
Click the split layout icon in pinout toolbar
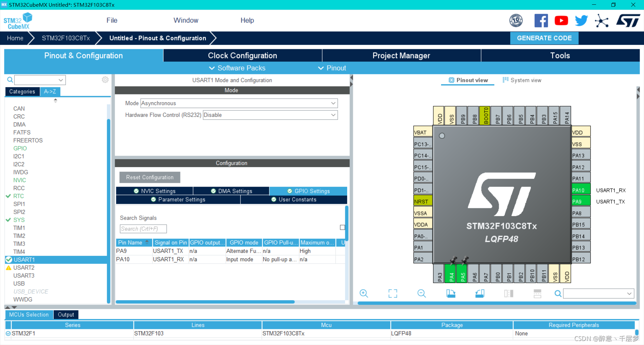click(537, 294)
